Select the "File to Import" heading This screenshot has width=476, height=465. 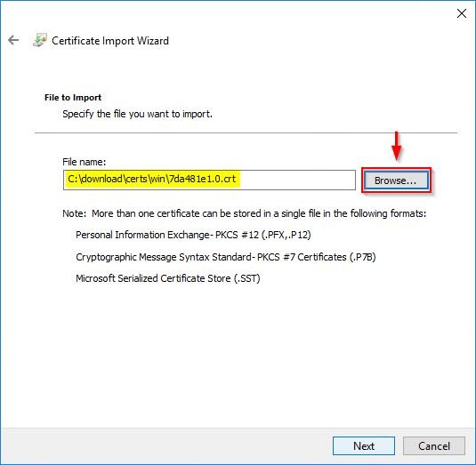click(73, 98)
